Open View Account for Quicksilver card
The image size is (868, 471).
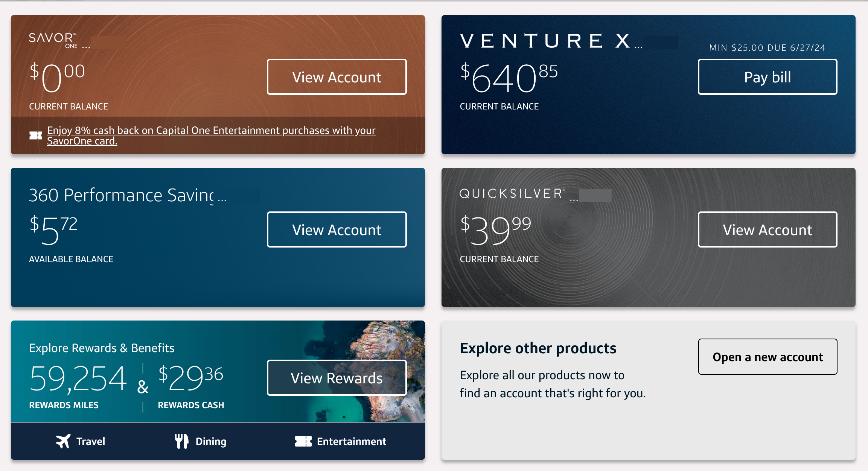(767, 230)
